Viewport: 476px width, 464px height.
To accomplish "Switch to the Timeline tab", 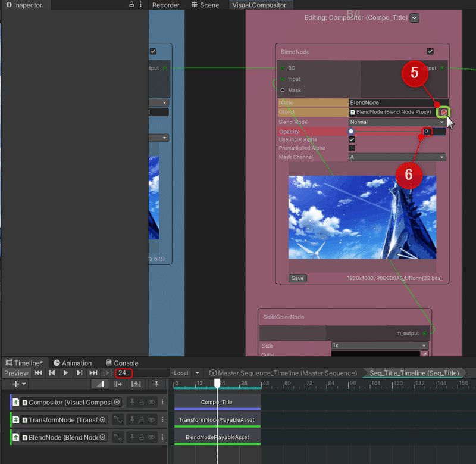I will point(24,363).
